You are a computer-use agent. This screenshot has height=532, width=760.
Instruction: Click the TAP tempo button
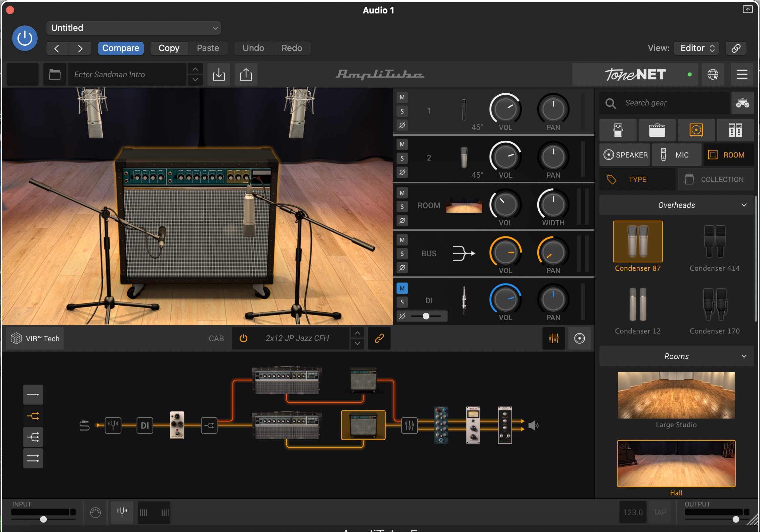(660, 512)
